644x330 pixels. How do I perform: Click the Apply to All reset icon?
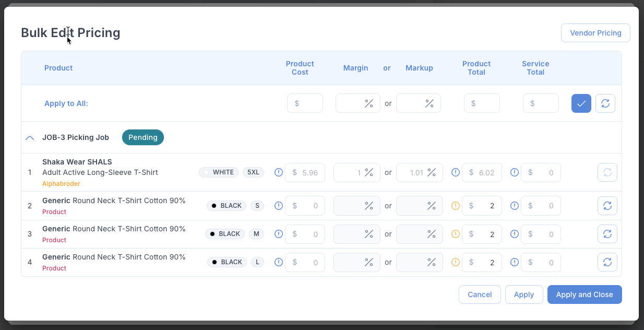pyautogui.click(x=605, y=103)
